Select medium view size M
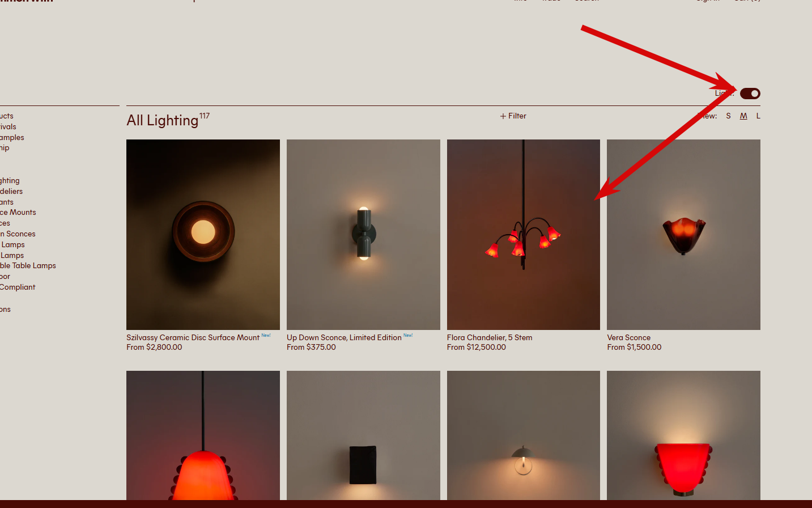812x508 pixels. coord(743,116)
